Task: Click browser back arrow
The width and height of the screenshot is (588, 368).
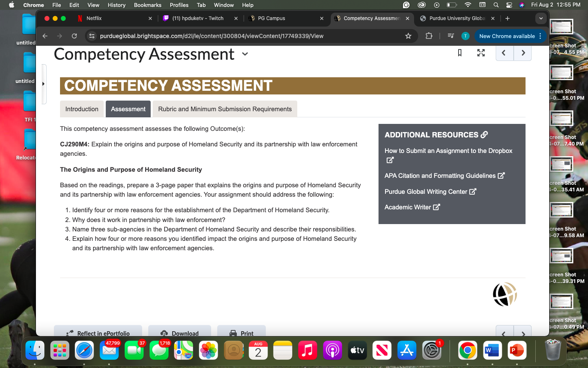Action: click(45, 36)
